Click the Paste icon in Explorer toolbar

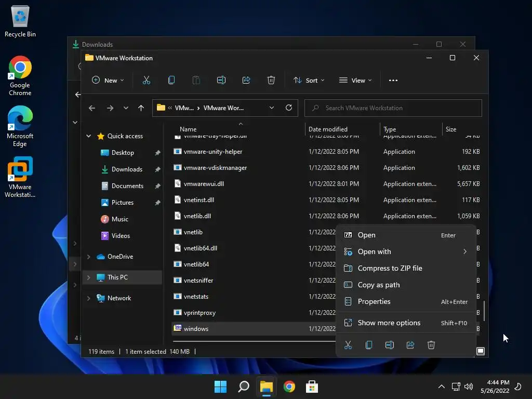click(196, 80)
